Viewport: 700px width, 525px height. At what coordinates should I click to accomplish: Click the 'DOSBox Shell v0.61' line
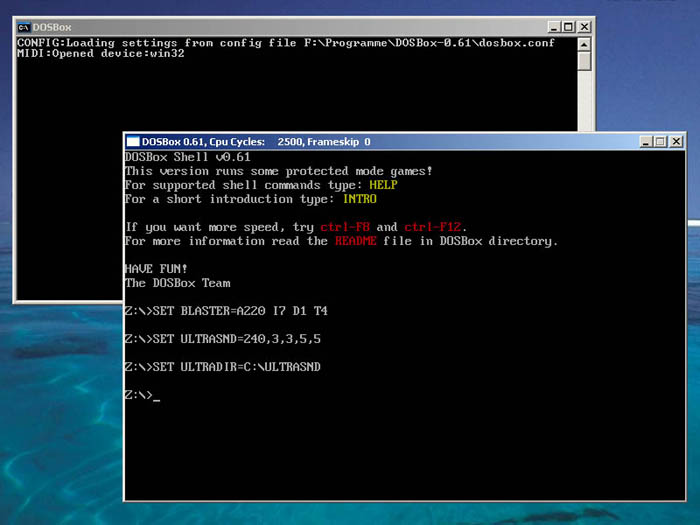[x=188, y=157]
